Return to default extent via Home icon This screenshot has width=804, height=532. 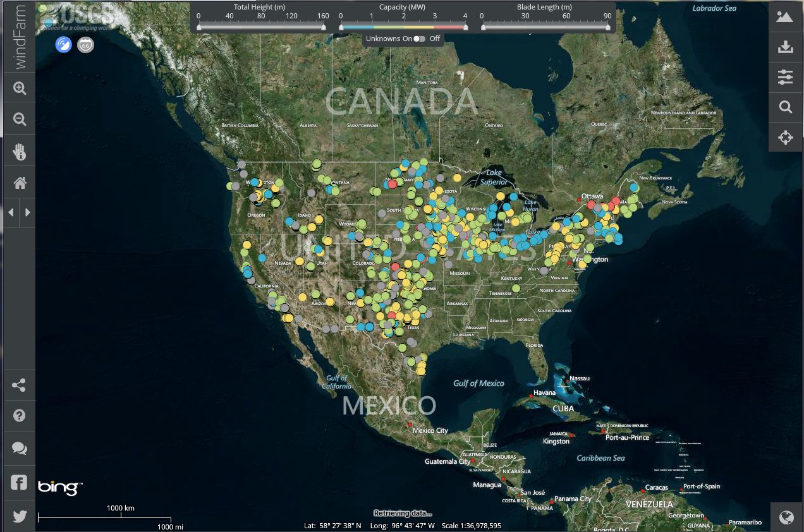point(19,182)
